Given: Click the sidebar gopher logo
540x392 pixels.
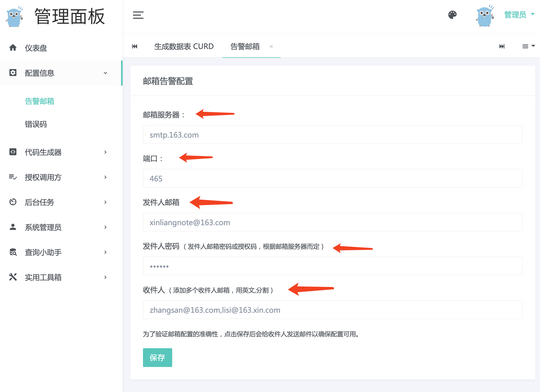Looking at the screenshot, I should pyautogui.click(x=14, y=17).
